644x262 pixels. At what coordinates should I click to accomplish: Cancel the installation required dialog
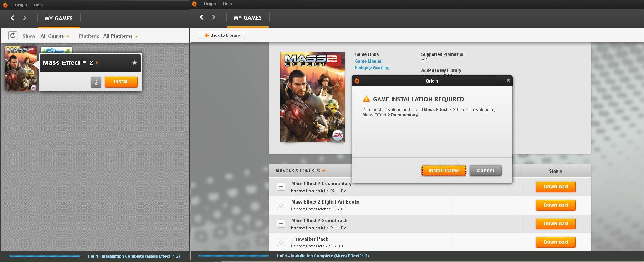[x=486, y=171]
